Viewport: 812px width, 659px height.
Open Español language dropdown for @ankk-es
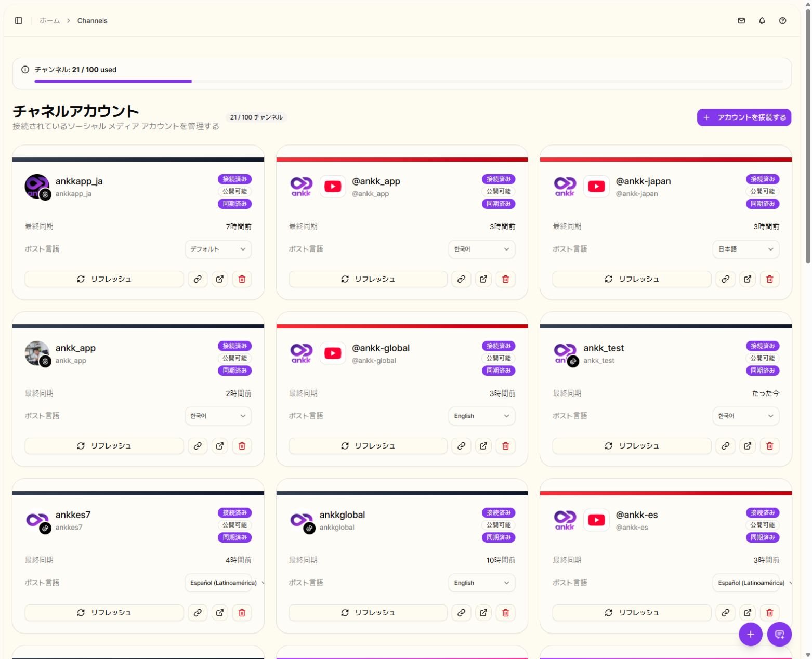click(x=746, y=583)
